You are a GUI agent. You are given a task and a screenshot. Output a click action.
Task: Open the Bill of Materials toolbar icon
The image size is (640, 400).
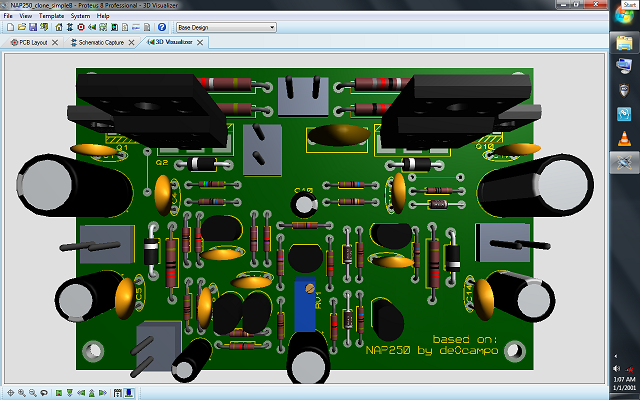tap(125, 27)
